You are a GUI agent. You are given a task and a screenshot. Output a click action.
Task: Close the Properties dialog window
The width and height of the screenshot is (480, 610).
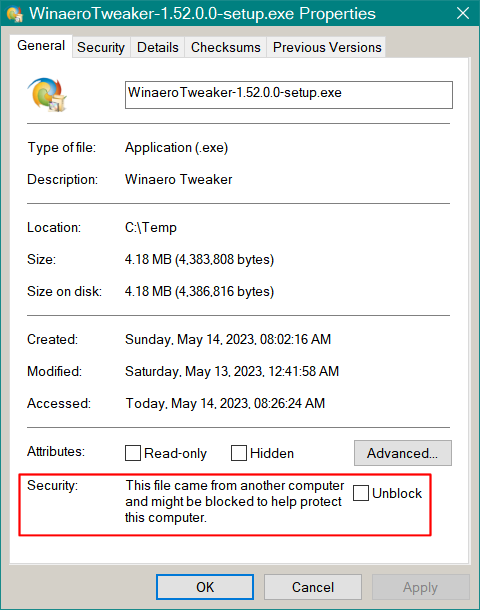pos(462,14)
